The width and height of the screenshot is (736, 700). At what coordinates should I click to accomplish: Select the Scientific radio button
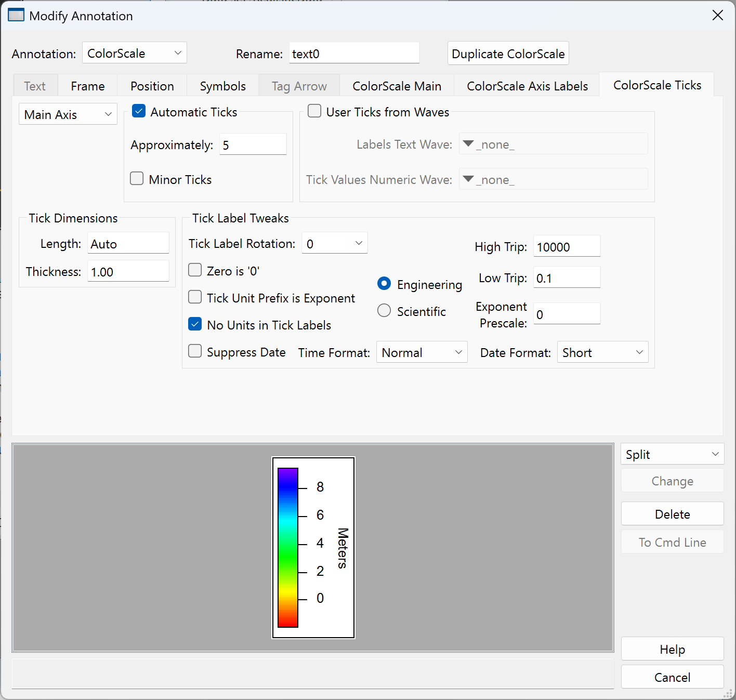(x=384, y=311)
